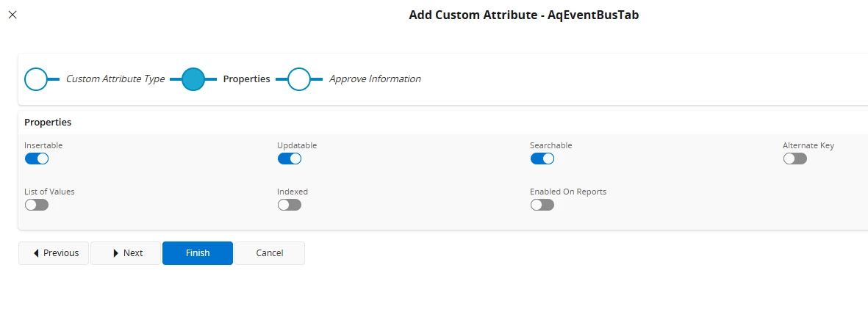Enable the Alternate Key toggle
Screen dimensions: 868x320
(795, 159)
